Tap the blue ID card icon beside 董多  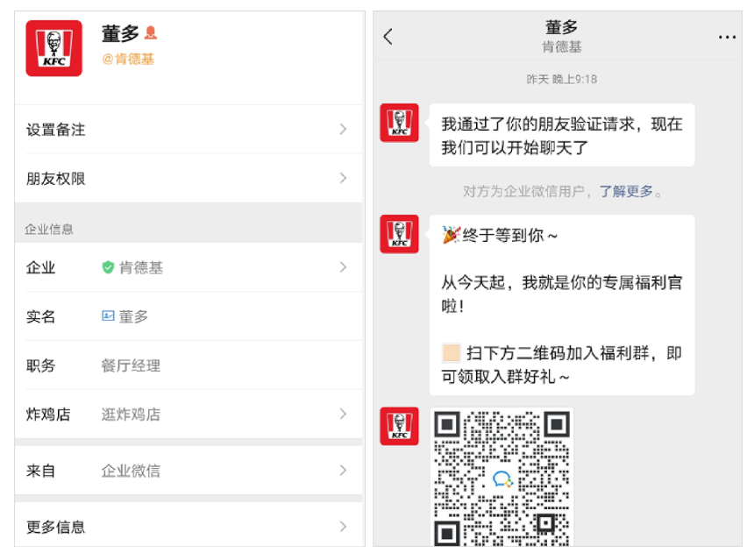click(x=108, y=315)
